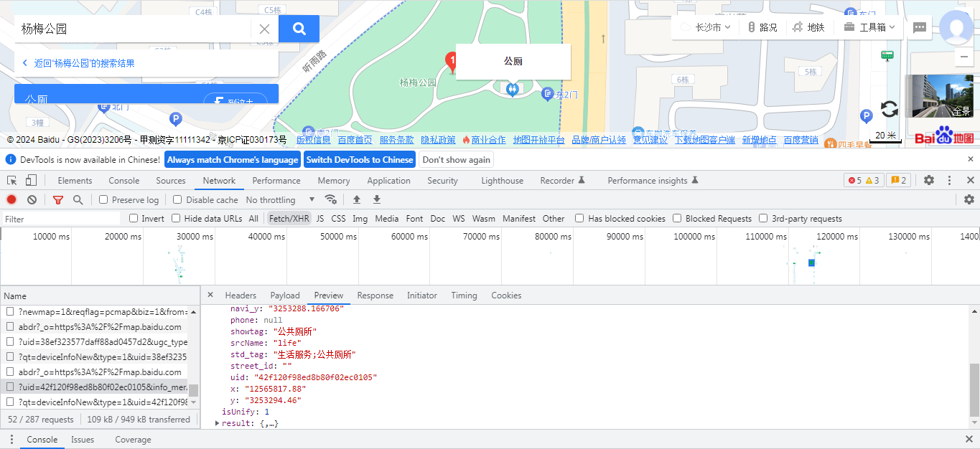The width and height of the screenshot is (980, 449).
Task: Switch to the Sources panel tab
Action: pyautogui.click(x=171, y=181)
